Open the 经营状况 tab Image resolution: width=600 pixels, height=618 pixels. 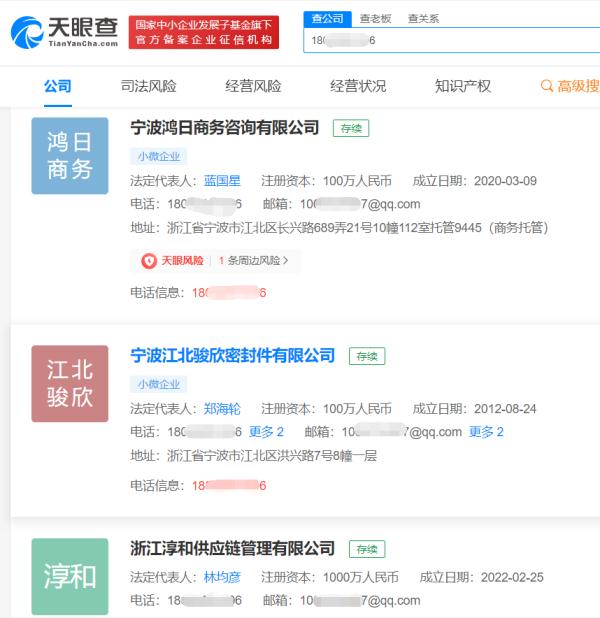point(358,86)
